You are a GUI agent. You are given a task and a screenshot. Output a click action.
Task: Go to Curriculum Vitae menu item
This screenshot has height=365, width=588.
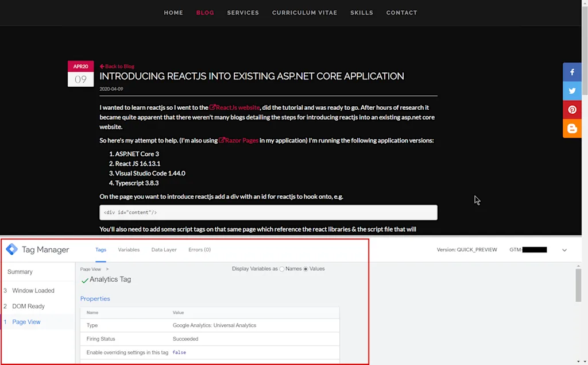pyautogui.click(x=304, y=13)
